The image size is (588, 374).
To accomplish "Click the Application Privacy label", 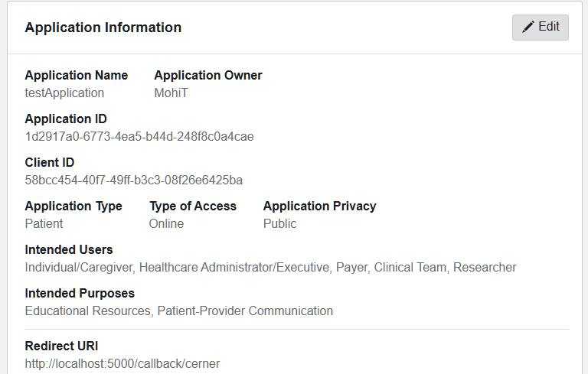I will [319, 206].
